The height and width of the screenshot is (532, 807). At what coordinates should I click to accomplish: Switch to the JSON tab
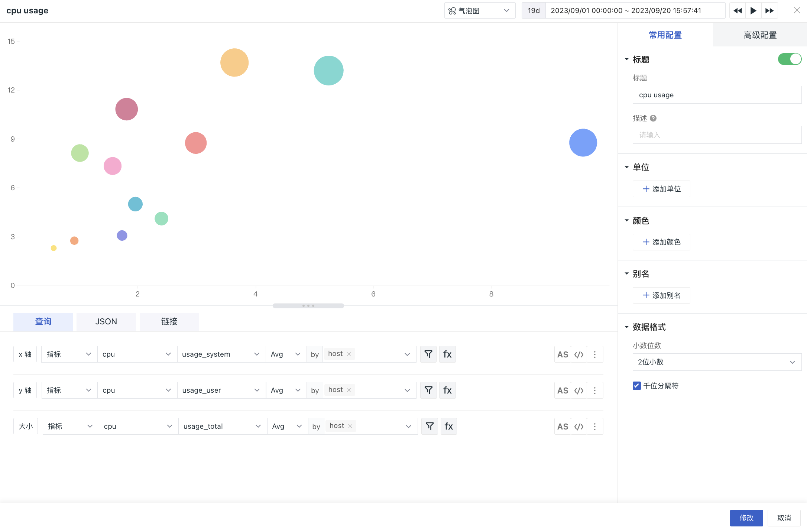(106, 321)
